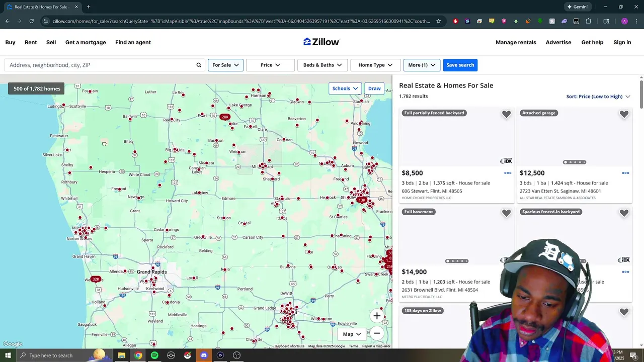The image size is (644, 362).
Task: Open the Sell menu
Action: 51,42
